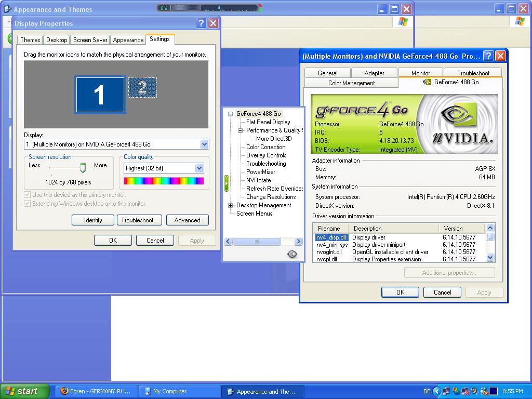This screenshot has height=399, width=532.
Task: Click the NVIDIA tree horizontal scrollbar thumb
Action: 257,242
